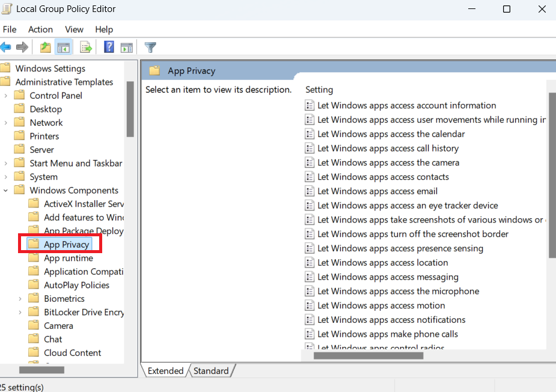Viewport: 556px width, 392px height.
Task: Click policy icon beside 'access account information'
Action: [310, 105]
